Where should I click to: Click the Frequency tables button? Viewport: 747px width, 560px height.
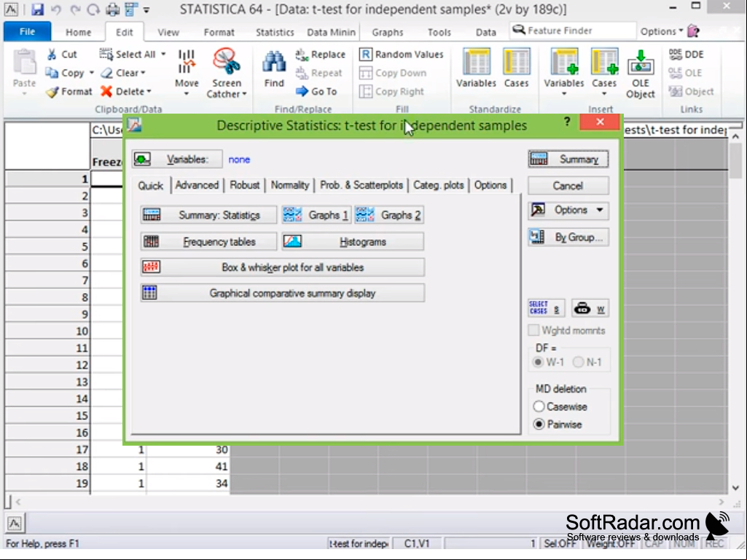click(208, 242)
